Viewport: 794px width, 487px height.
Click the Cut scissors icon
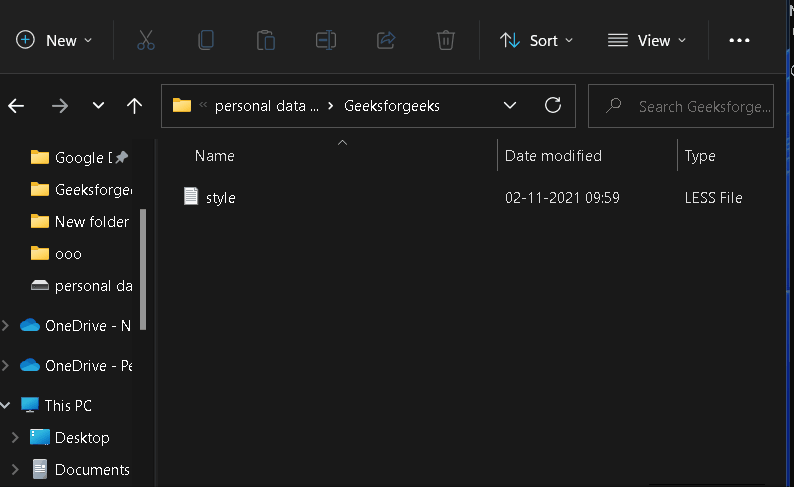tap(146, 40)
